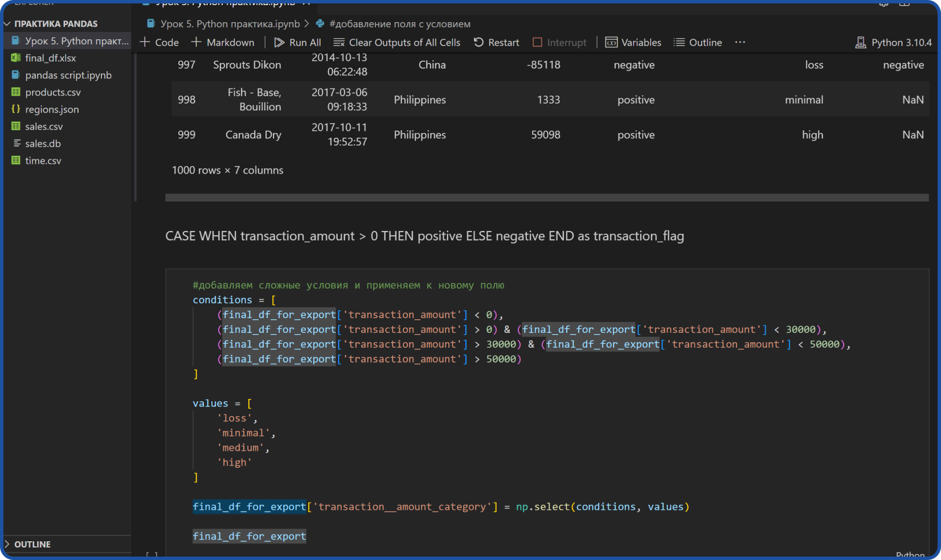Click the '1000 rows × 7 columns' summary
Screen dimensions: 941x560
(228, 170)
